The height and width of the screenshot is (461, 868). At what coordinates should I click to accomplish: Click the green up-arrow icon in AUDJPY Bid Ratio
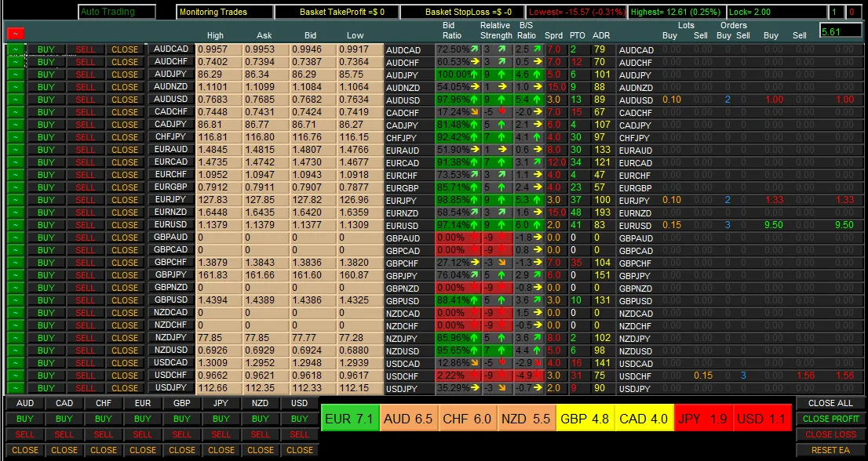click(x=474, y=74)
